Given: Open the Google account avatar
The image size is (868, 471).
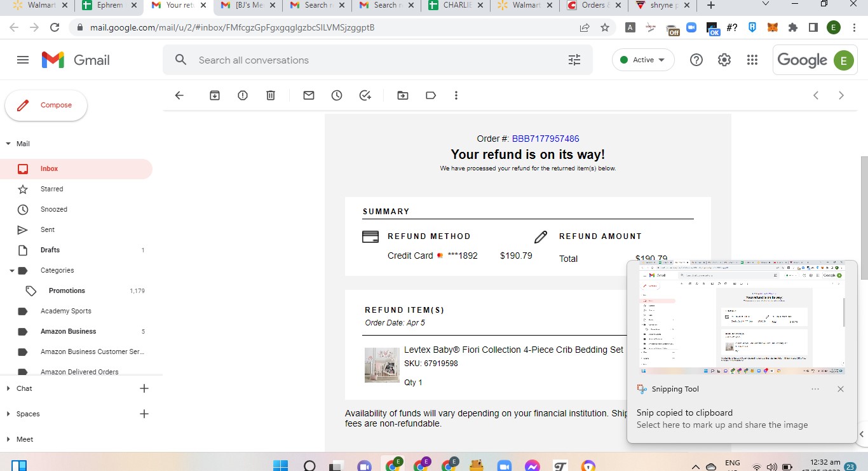Looking at the screenshot, I should click(x=843, y=60).
